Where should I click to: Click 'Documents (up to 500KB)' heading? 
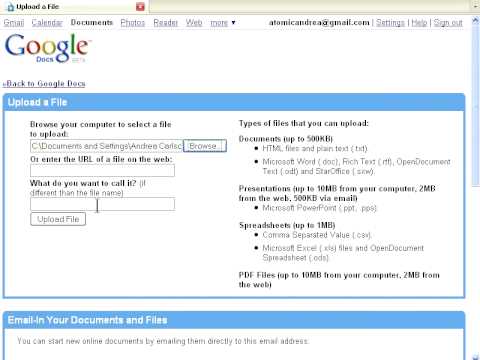click(286, 139)
